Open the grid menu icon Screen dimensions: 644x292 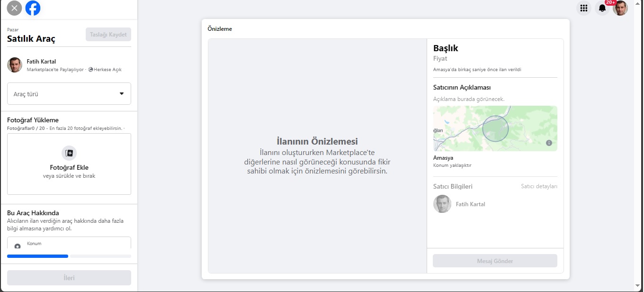[584, 8]
